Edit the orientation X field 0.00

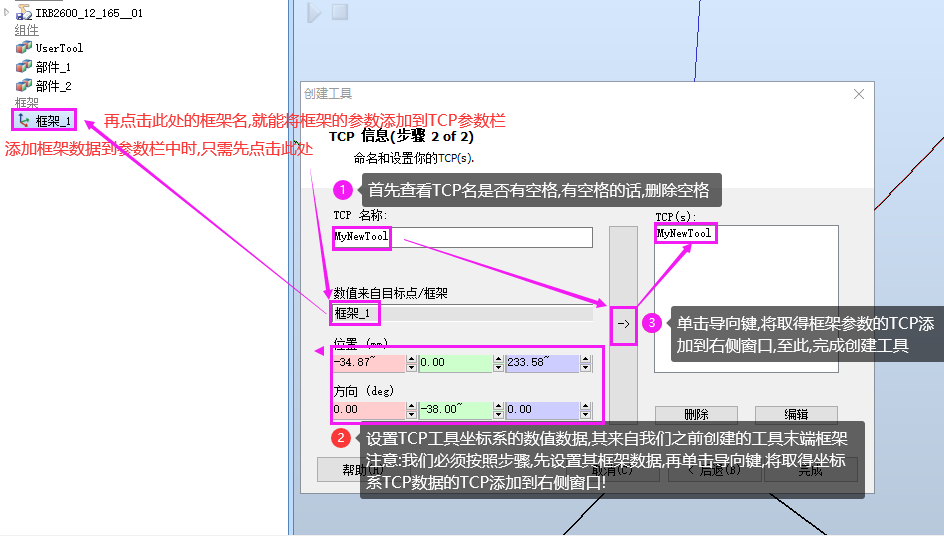coord(369,410)
